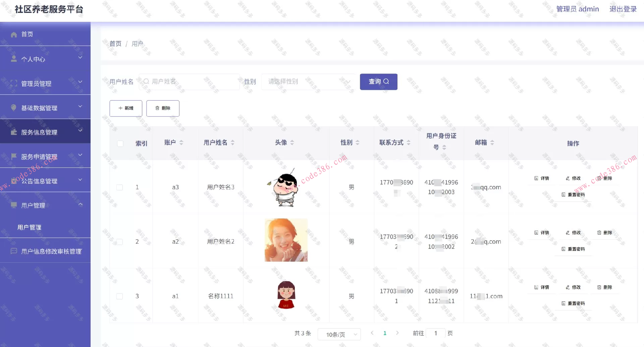Click the plus icon on the 新增 button
The image size is (644, 347).
[x=121, y=108]
